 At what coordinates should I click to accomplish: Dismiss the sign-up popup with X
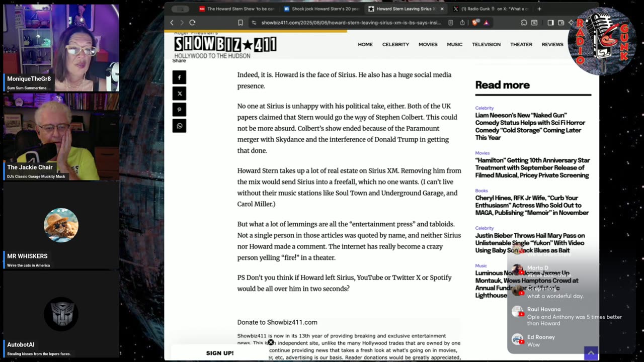pos(271,342)
